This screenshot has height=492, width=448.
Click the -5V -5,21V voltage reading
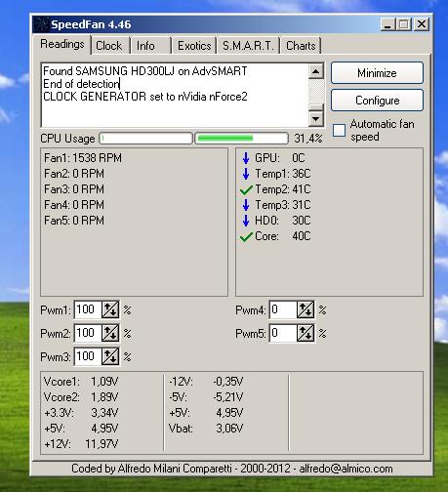click(x=206, y=397)
